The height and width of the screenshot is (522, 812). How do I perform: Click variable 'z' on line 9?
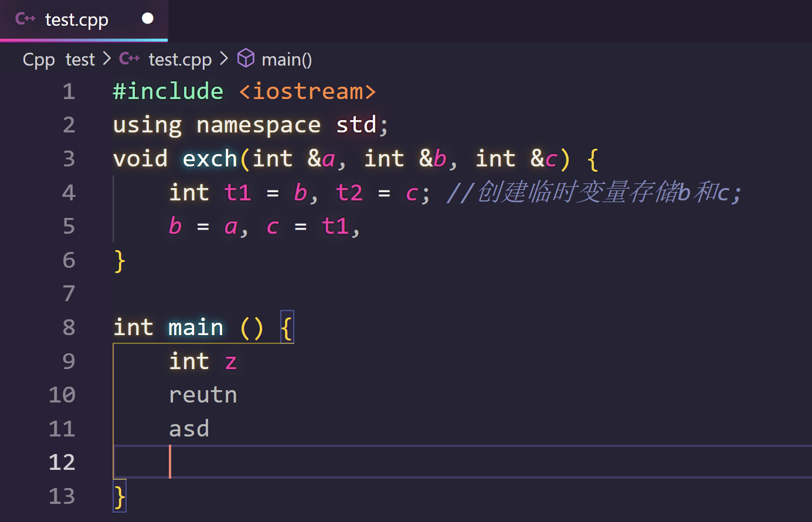tap(230, 363)
